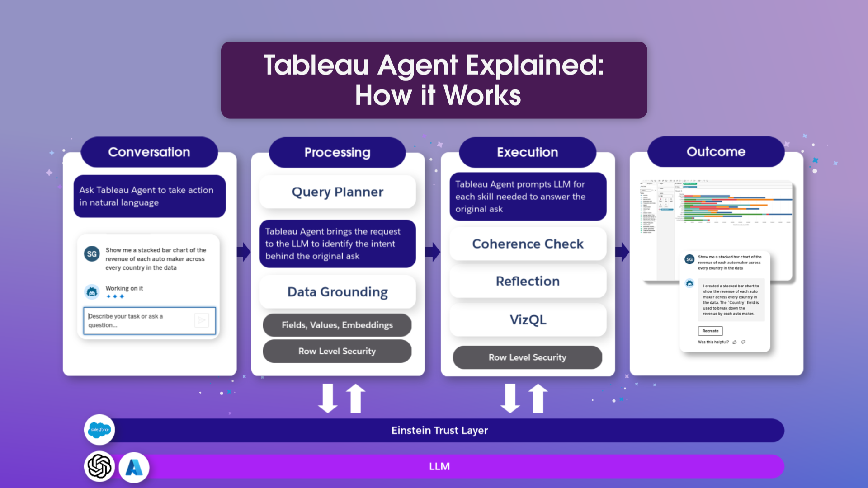Click the Processing panel header
Viewport: 868px width, 488px height.
click(x=337, y=152)
